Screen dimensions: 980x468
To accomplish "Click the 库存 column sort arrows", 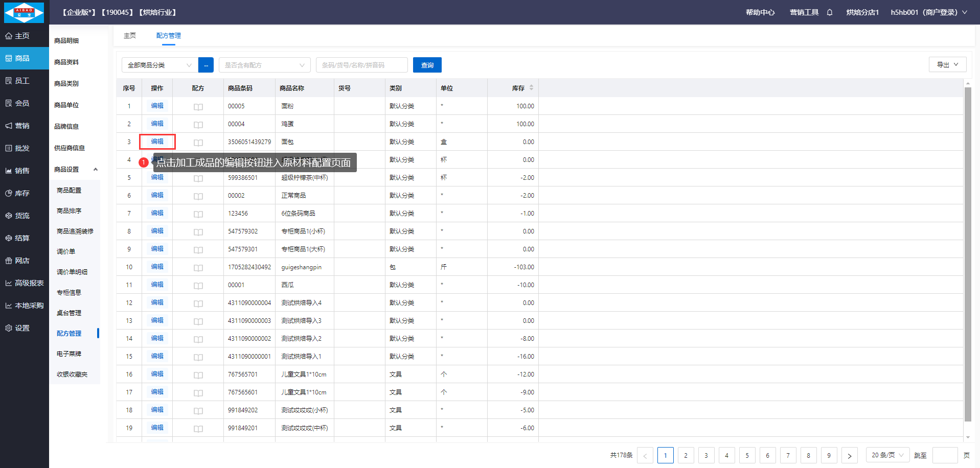I will (531, 88).
